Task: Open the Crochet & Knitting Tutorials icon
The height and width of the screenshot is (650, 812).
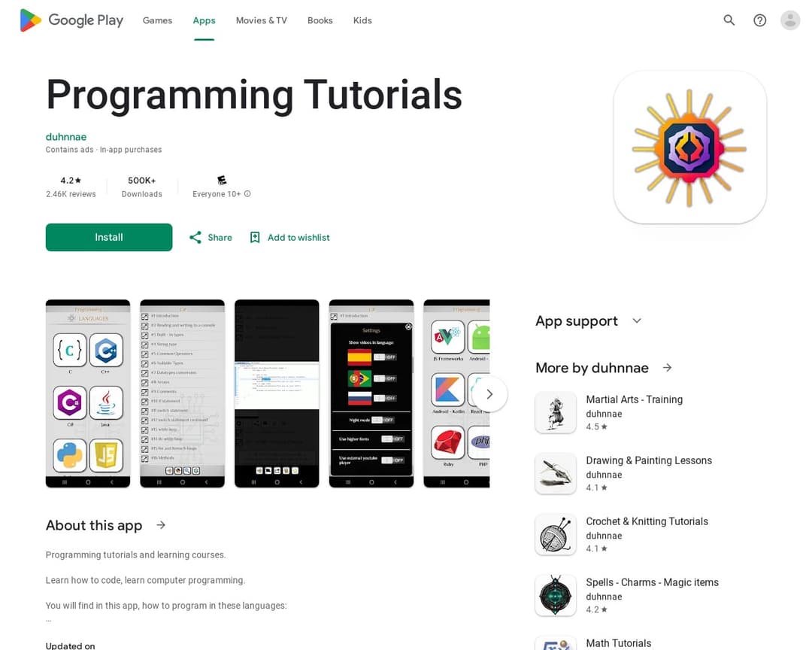Action: (x=556, y=534)
